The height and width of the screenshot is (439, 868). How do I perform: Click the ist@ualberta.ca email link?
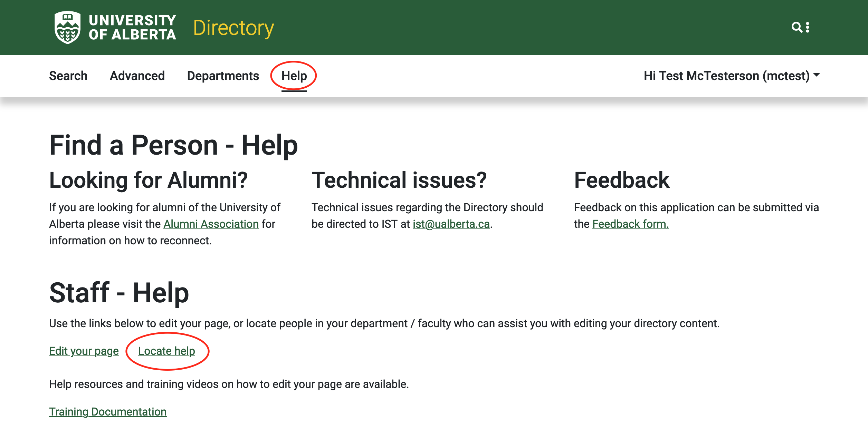click(x=451, y=224)
